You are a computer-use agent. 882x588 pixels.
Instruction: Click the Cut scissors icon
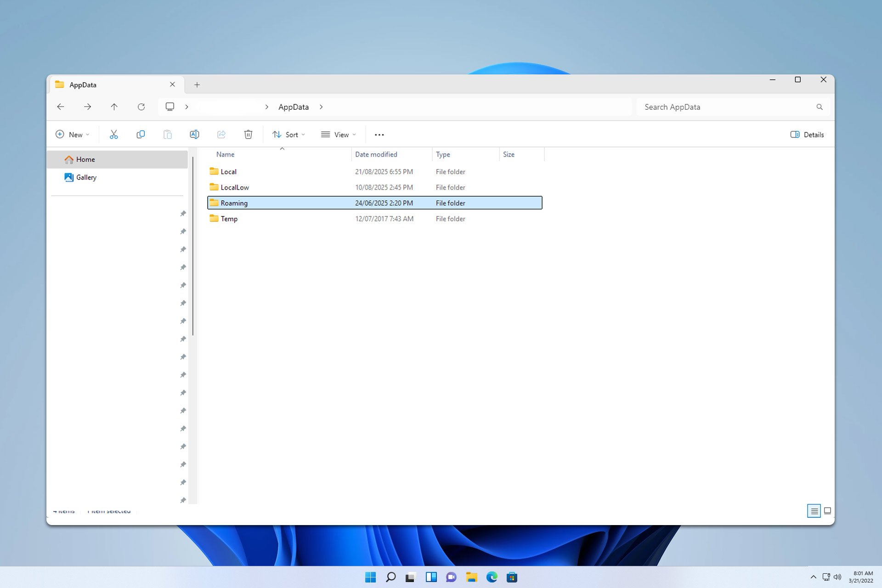pyautogui.click(x=113, y=135)
